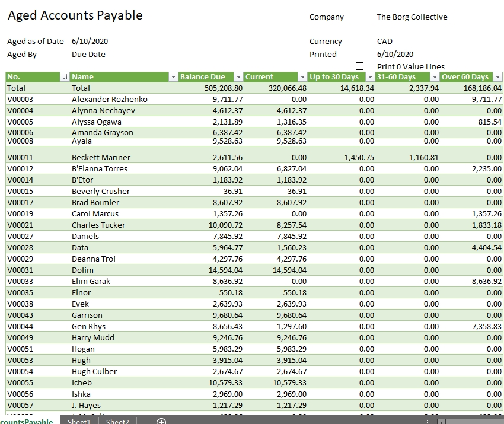The width and height of the screenshot is (504, 424).
Task: Open the Over 60 Days filter dropdown
Action: 497,77
